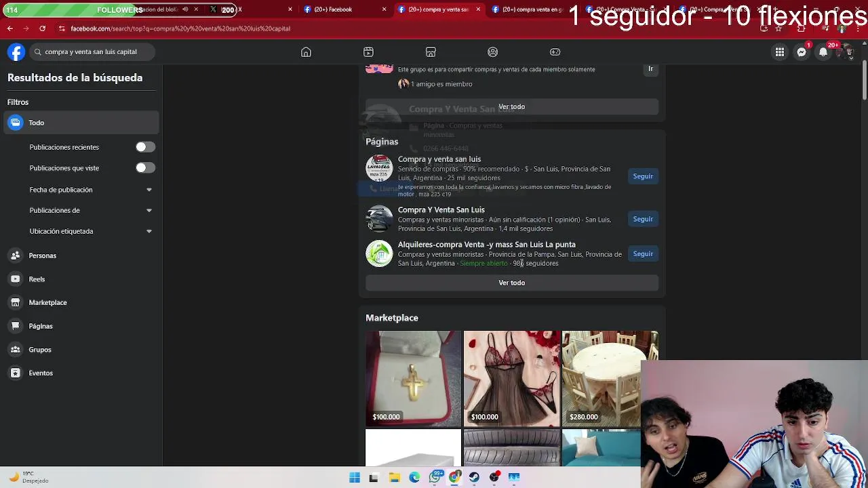This screenshot has height=488, width=868.
Task: Expand Fecha de publicación dropdown
Action: [x=149, y=190]
